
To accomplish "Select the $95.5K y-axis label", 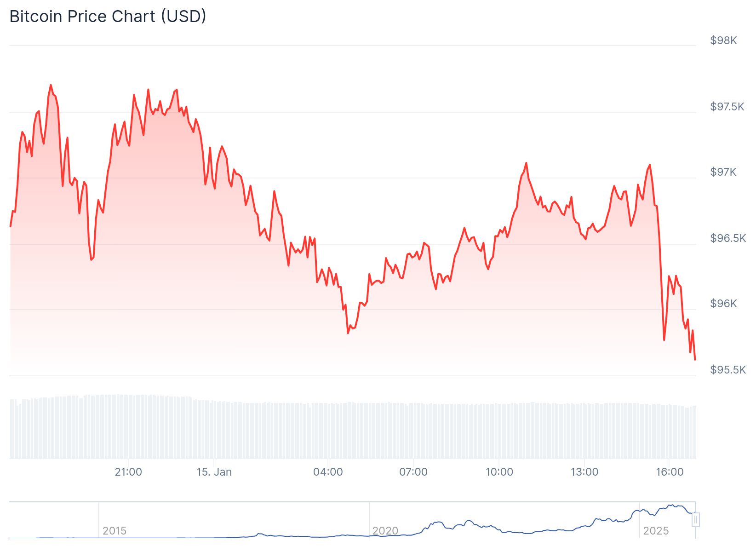I will (x=727, y=370).
